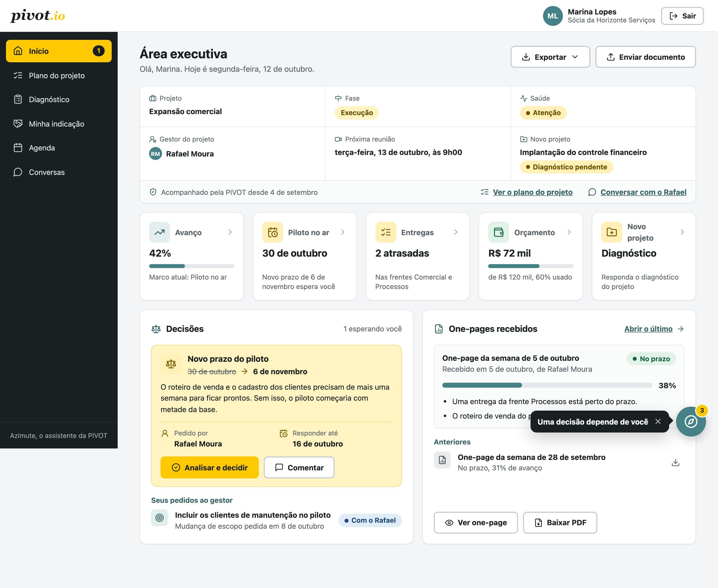
Task: Open Agenda in the sidebar
Action: [59, 148]
